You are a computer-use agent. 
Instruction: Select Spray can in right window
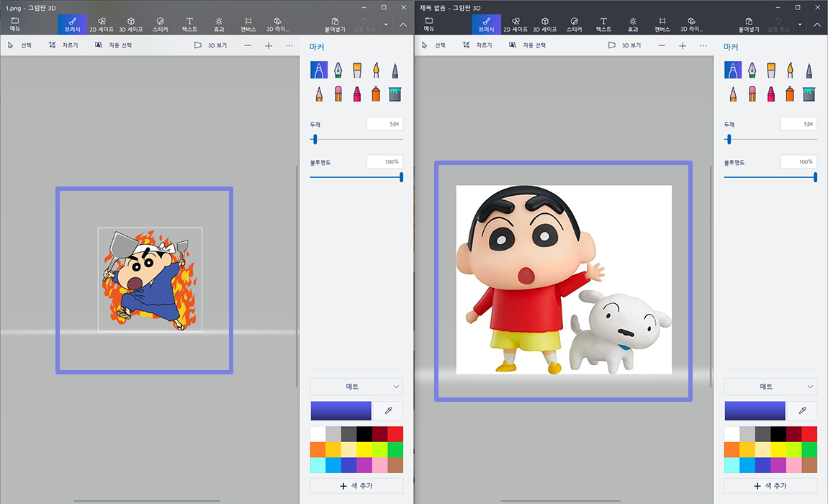tap(790, 94)
